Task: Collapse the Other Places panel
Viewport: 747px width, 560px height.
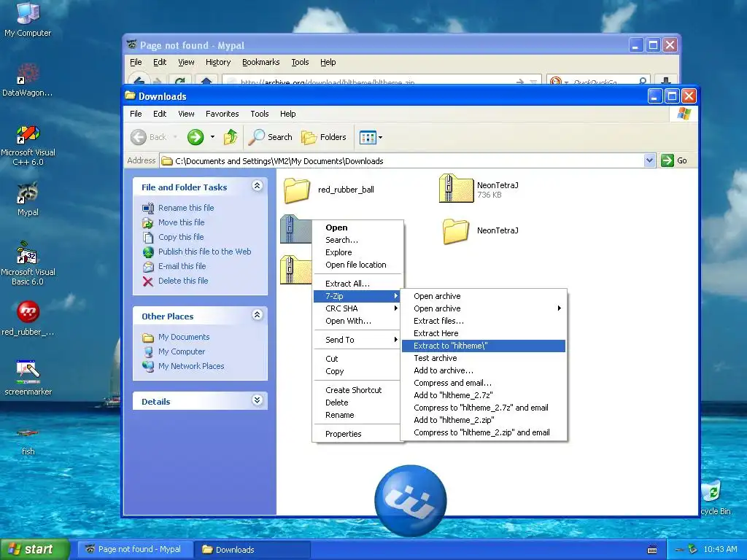Action: (x=258, y=315)
